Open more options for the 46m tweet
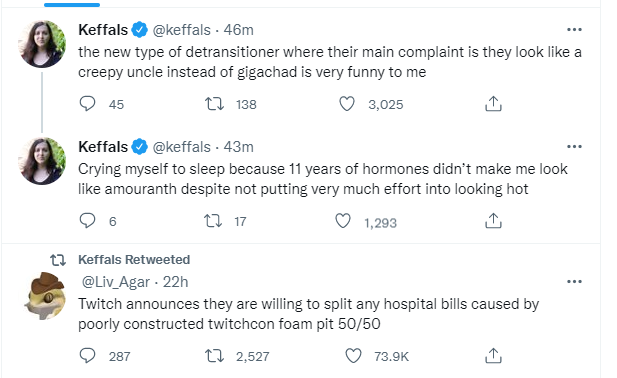617x378 pixels. coord(574,30)
